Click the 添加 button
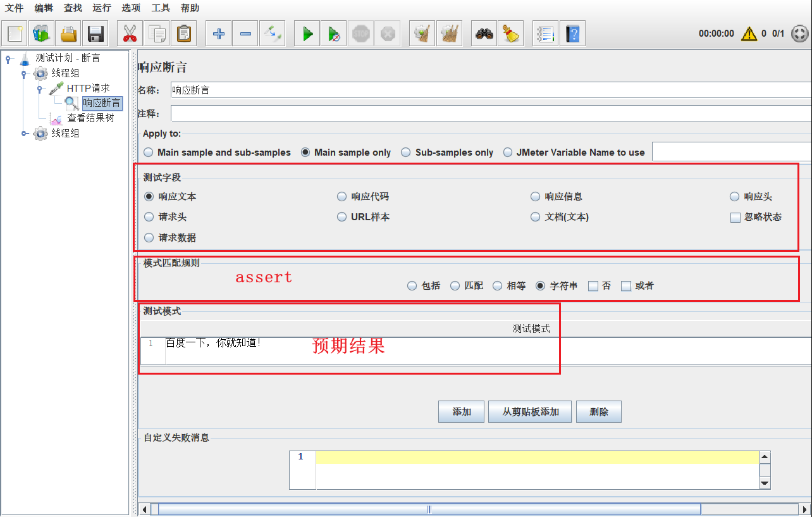 tap(462, 412)
